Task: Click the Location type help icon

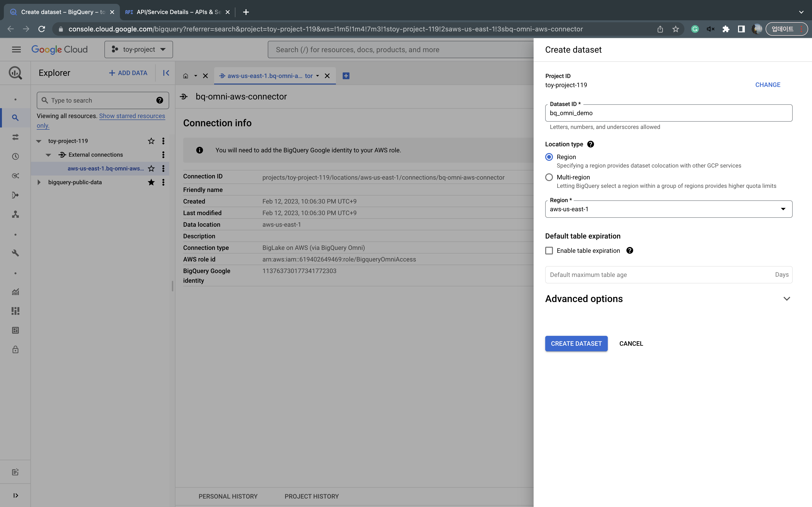Action: click(591, 144)
